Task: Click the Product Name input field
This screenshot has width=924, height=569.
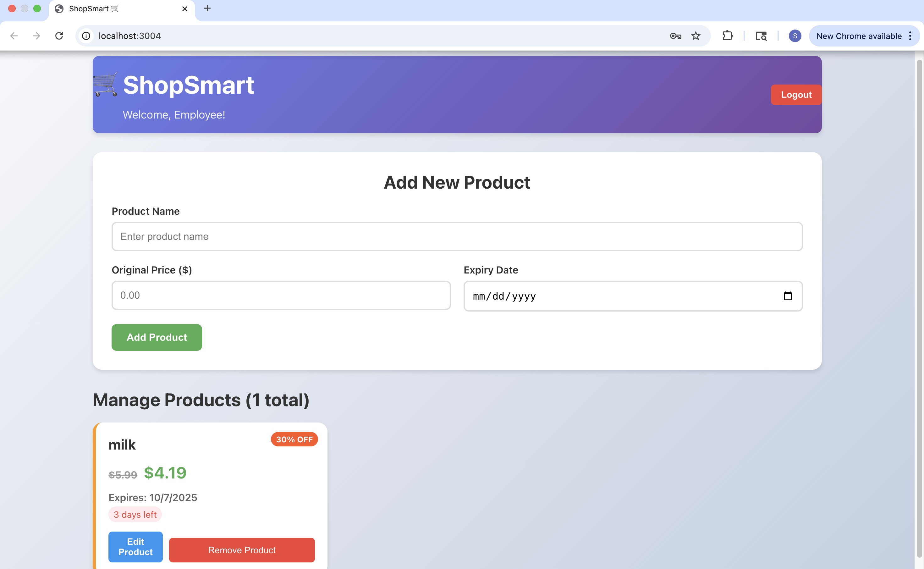Action: pos(457,237)
